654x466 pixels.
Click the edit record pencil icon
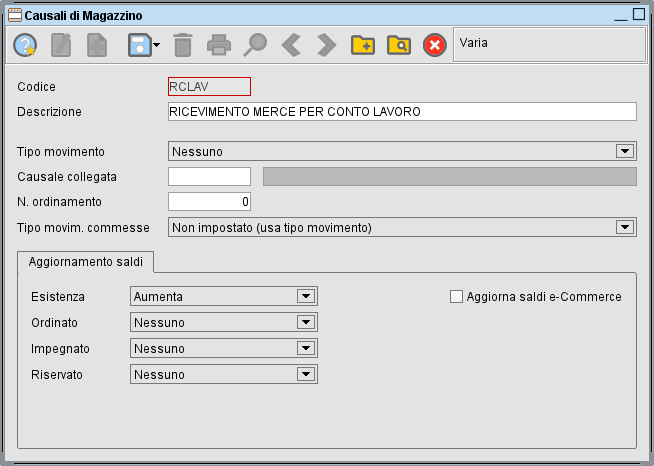62,45
